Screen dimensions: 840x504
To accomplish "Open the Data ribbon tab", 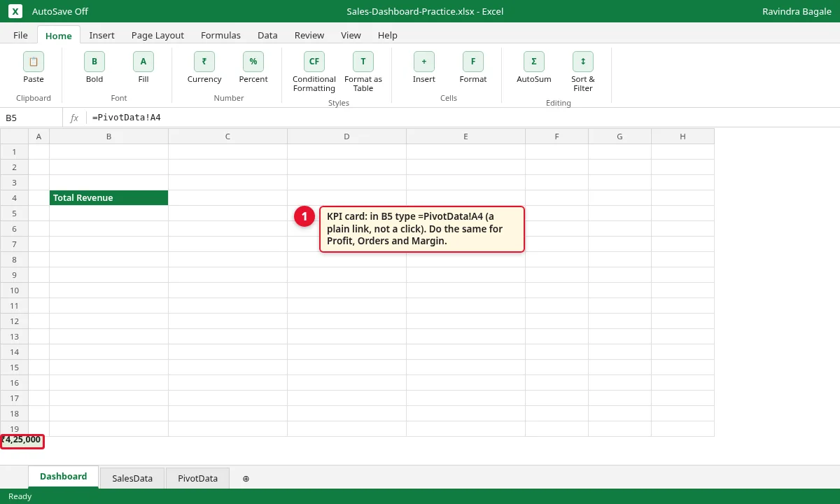I will [x=267, y=35].
